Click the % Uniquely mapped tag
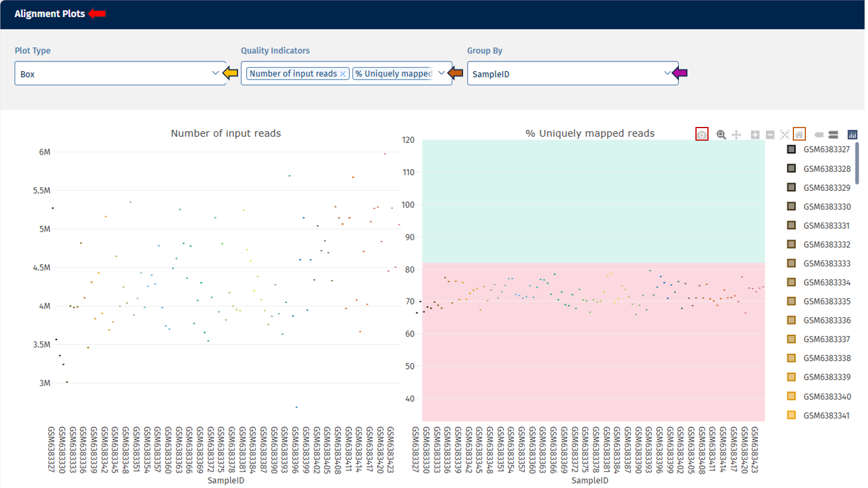 394,73
